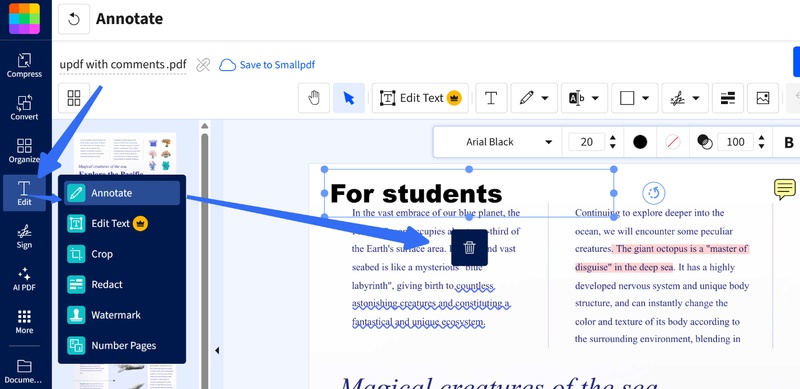This screenshot has width=800, height=389.
Task: Click Save to Smallpdf link
Action: (x=267, y=65)
